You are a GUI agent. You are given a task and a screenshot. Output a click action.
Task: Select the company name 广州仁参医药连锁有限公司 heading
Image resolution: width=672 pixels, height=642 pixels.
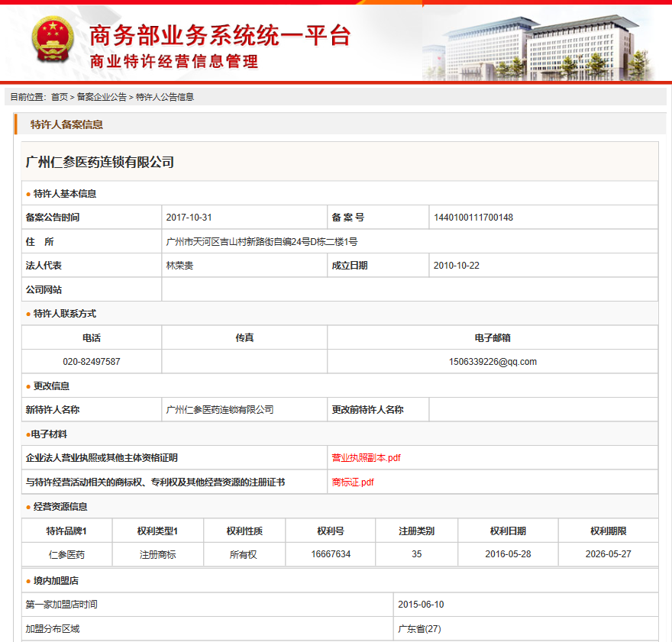[x=99, y=163]
